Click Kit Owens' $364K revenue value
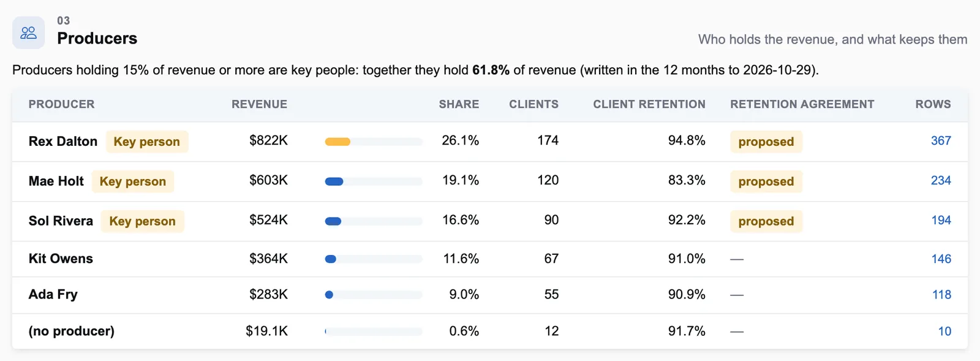This screenshot has height=361, width=980. 268,259
